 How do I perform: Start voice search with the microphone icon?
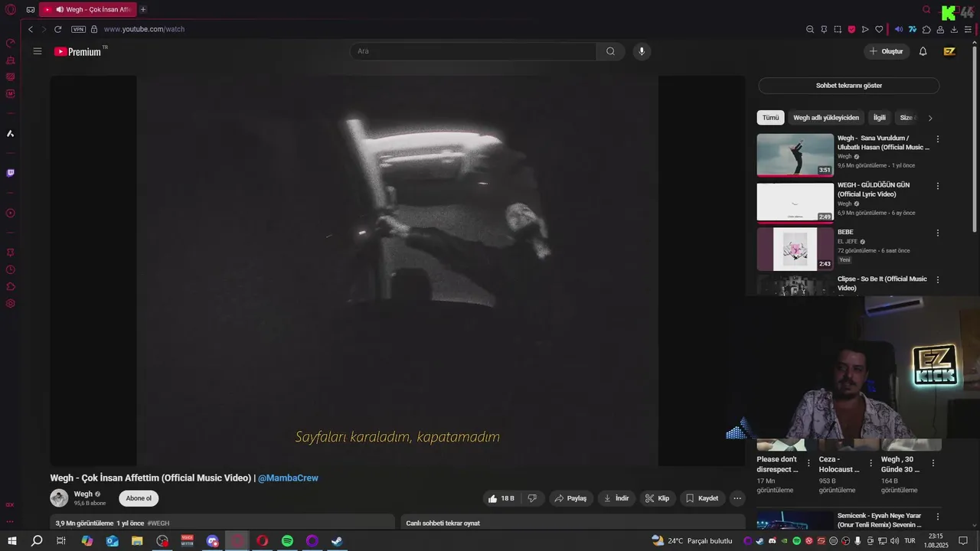(642, 51)
